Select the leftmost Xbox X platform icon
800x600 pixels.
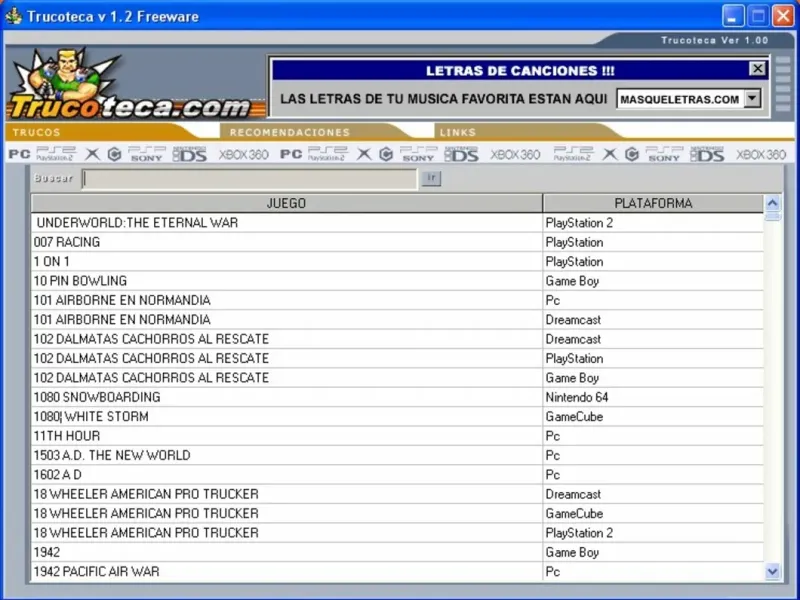(92, 154)
